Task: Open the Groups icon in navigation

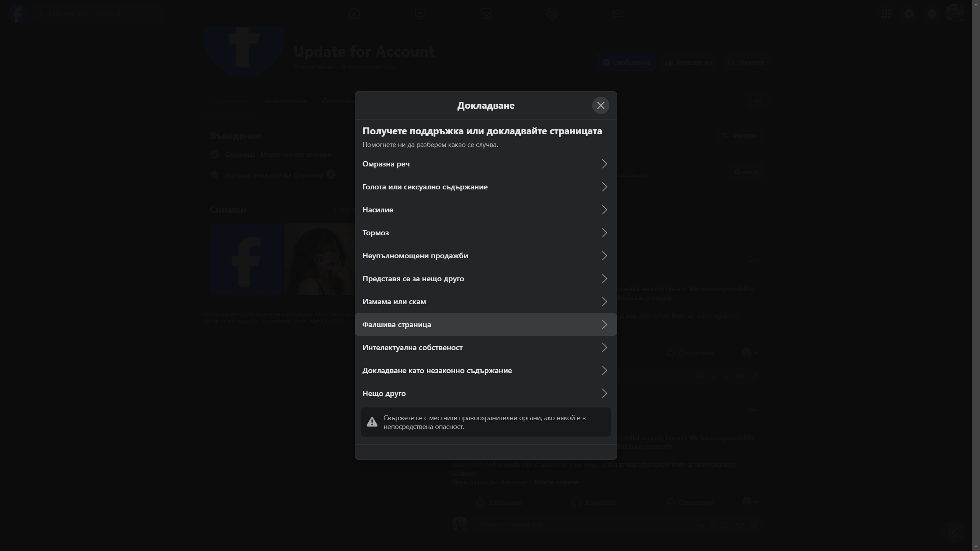Action: coord(552,13)
